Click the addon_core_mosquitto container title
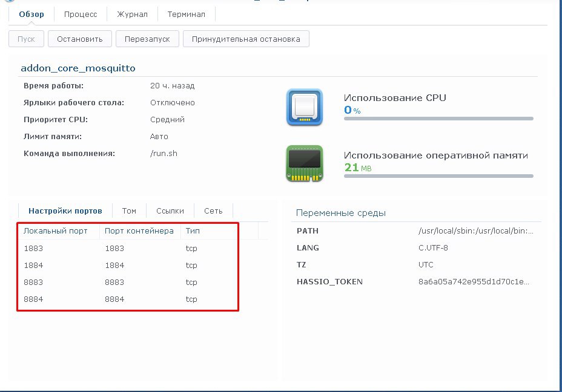562x392 pixels. tap(78, 68)
